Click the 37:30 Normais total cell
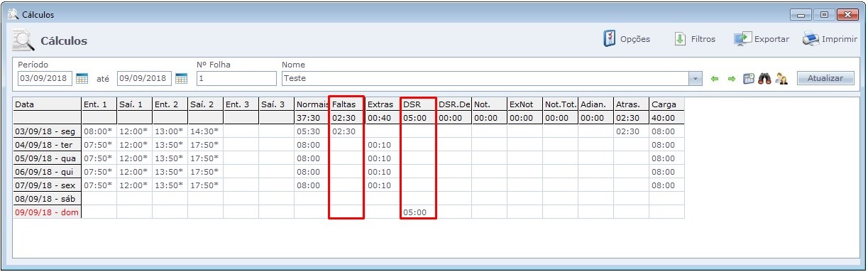 pyautogui.click(x=312, y=118)
